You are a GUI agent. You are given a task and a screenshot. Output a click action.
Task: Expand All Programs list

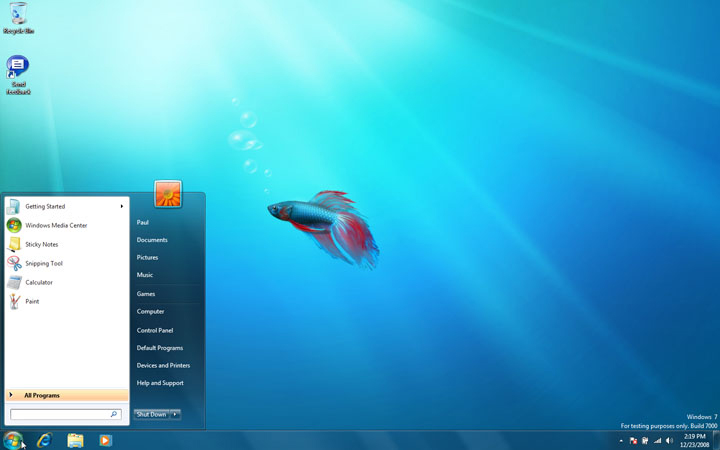(42, 395)
